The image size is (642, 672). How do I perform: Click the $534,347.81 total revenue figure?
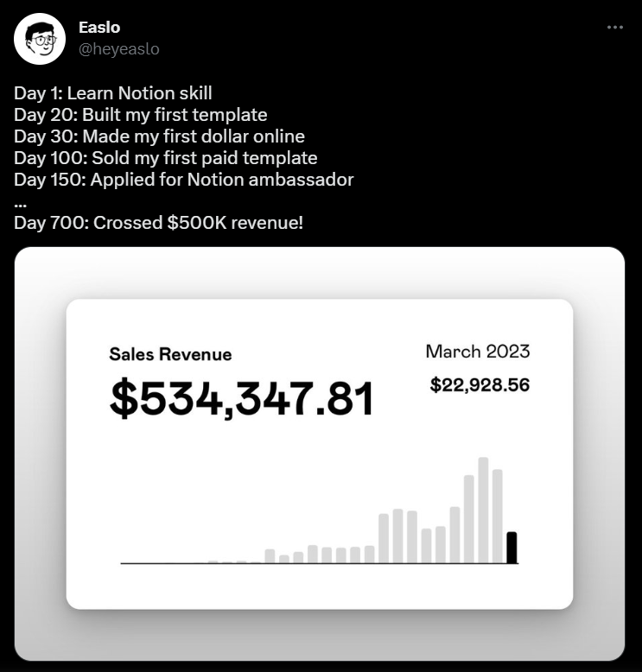tap(242, 399)
